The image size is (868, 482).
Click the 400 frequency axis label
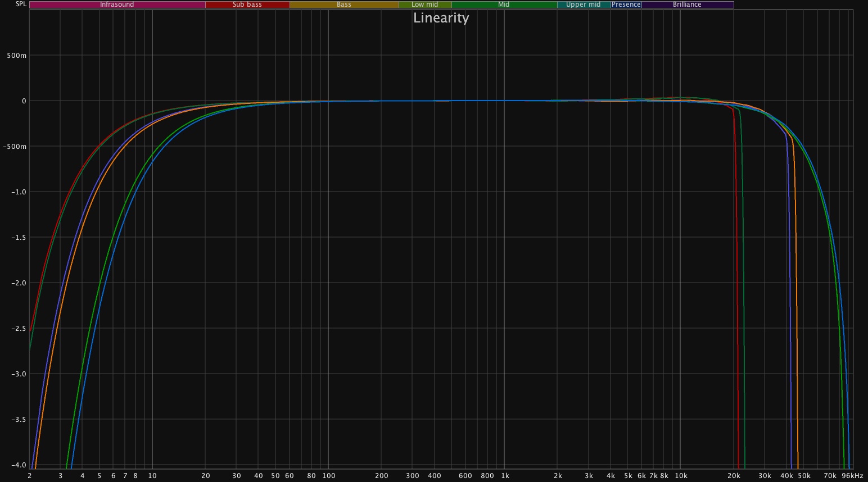(x=435, y=476)
